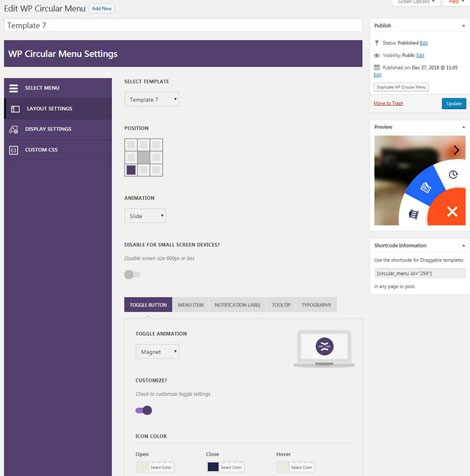Pick the Hover icon color swatch
The width and height of the screenshot is (470, 476).
(x=296, y=467)
